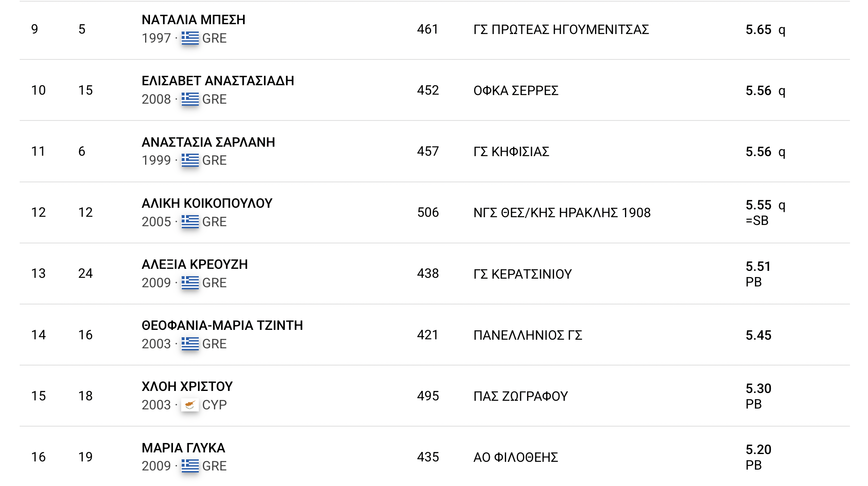
Task: Click the Greek flag beside ΜΑΡΙΑ ΓΛΥΚΑ
Action: click(x=190, y=466)
